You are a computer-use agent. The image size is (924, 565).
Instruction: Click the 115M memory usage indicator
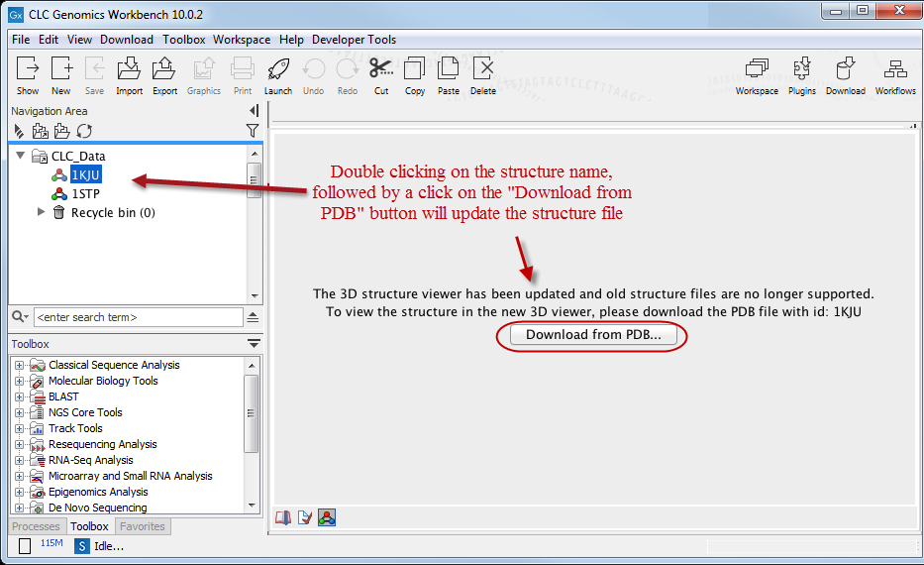click(51, 542)
